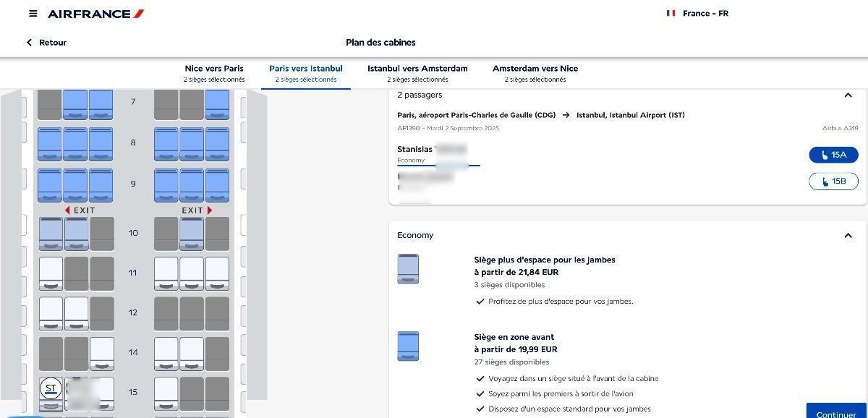The width and height of the screenshot is (868, 418).
Task: Select standard aisle seat 14D
Action: click(x=166, y=353)
